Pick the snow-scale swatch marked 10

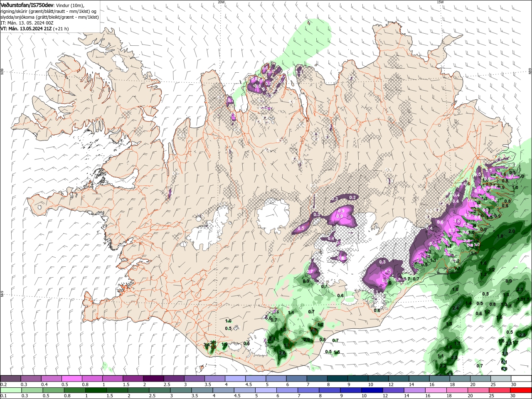[x=378, y=379]
